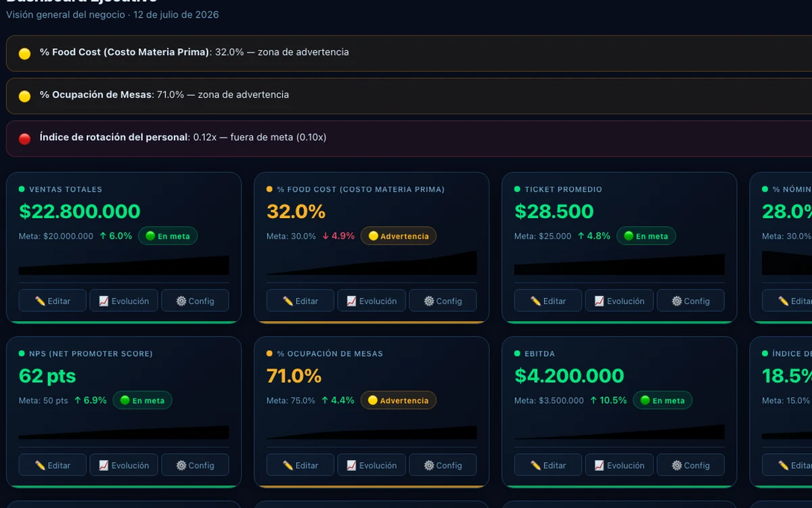Edit the % Ocupación de Mesas card
Image resolution: width=812 pixels, height=508 pixels.
pyautogui.click(x=300, y=465)
